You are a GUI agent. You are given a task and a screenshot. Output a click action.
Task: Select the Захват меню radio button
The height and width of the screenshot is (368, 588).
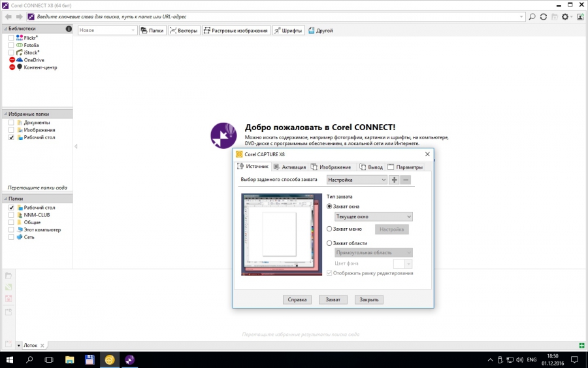tap(330, 229)
